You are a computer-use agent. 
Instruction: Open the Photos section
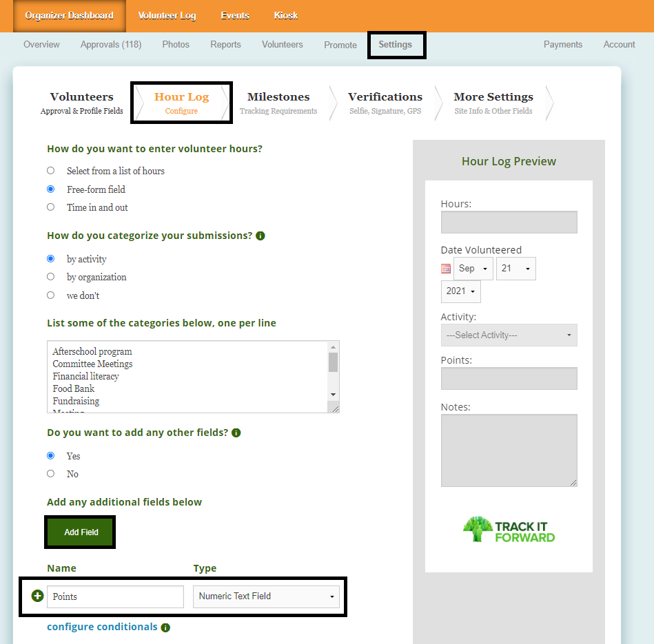[176, 45]
